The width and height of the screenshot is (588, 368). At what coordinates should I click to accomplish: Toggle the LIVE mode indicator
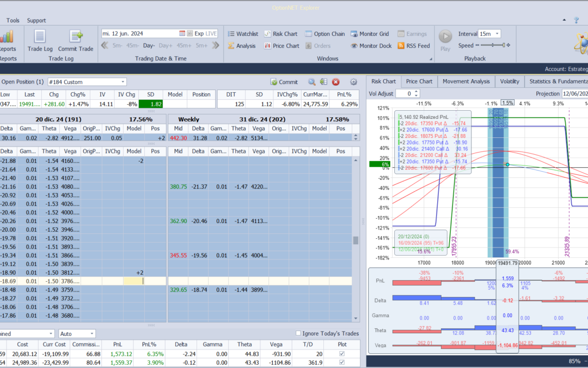pyautogui.click(x=211, y=33)
